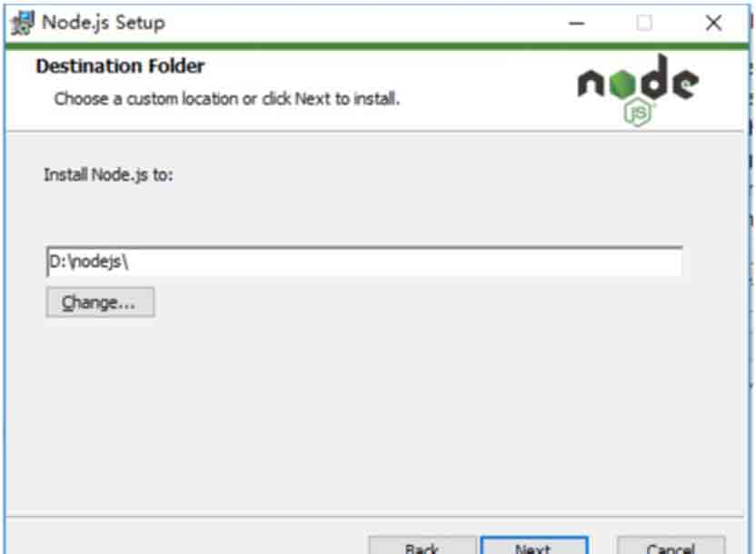Click the Change... button
This screenshot has width=756, height=554.
[x=100, y=302]
